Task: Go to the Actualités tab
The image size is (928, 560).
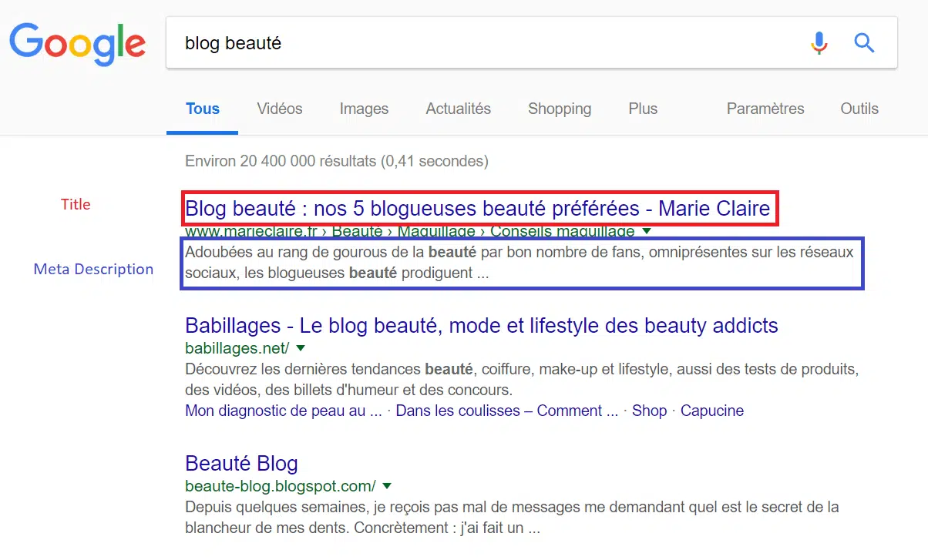Action: pos(458,109)
